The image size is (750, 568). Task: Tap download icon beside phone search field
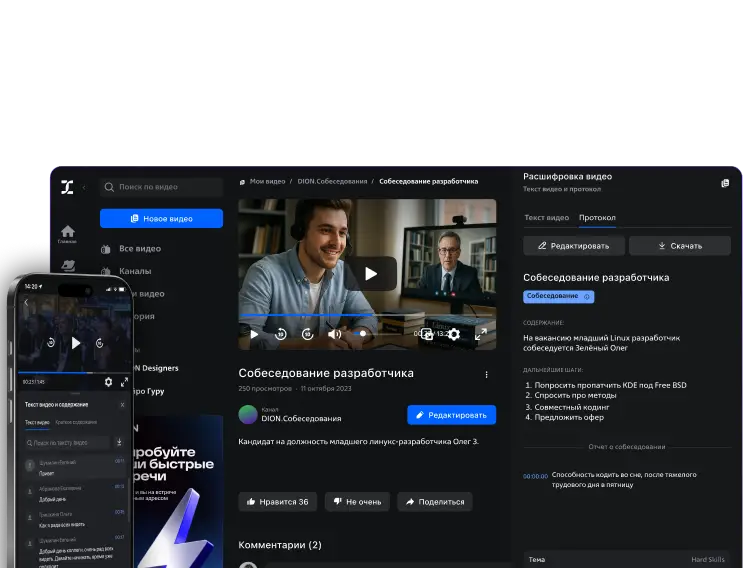pyautogui.click(x=119, y=442)
